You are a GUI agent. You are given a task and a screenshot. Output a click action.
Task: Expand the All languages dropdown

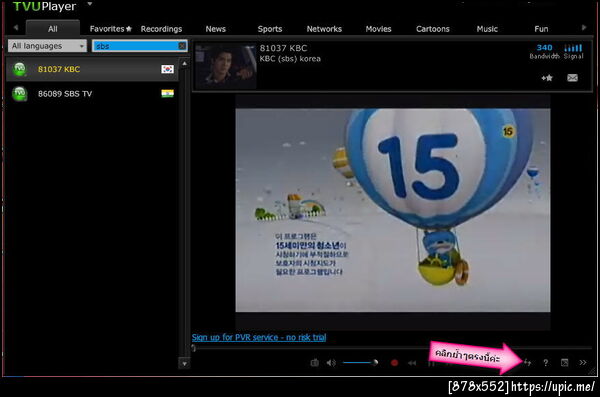pos(47,46)
